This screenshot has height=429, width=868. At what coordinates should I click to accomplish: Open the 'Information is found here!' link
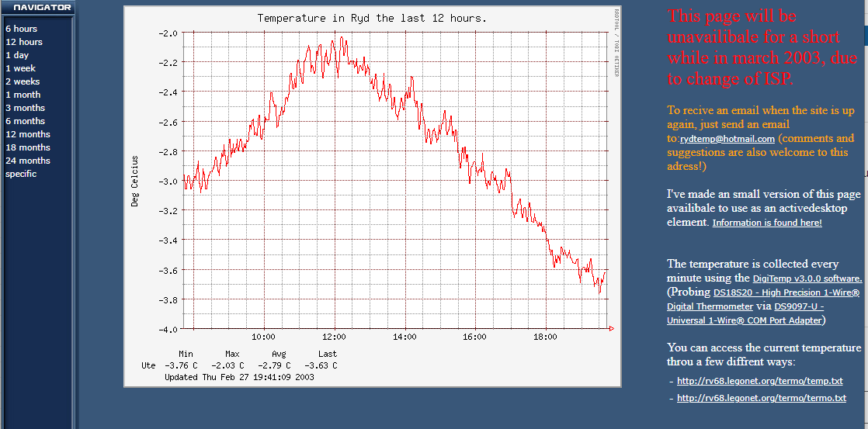(766, 223)
